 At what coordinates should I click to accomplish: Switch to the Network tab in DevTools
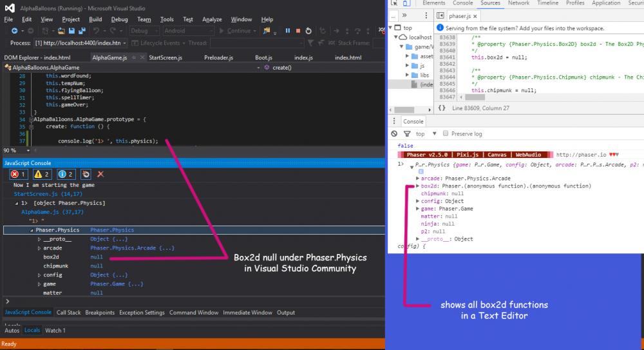click(x=518, y=3)
